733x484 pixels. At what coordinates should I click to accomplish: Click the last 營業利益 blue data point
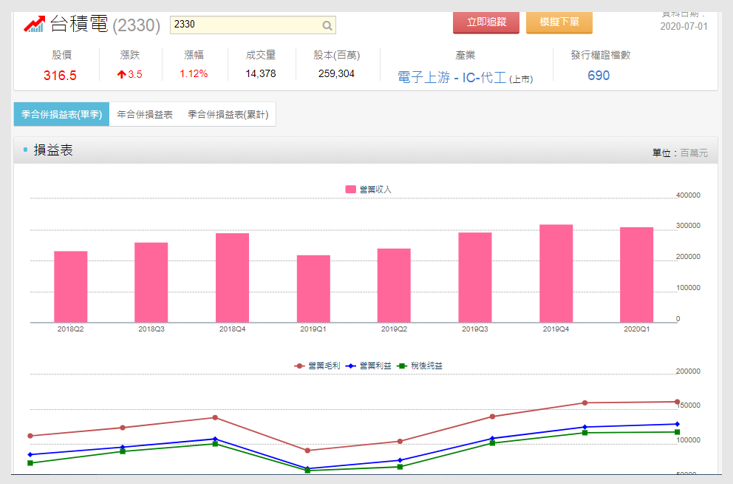tap(677, 424)
